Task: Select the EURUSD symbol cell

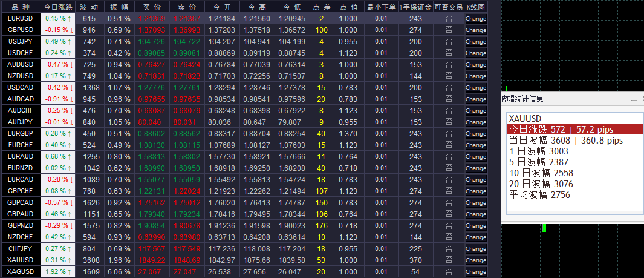Action: click(21, 19)
